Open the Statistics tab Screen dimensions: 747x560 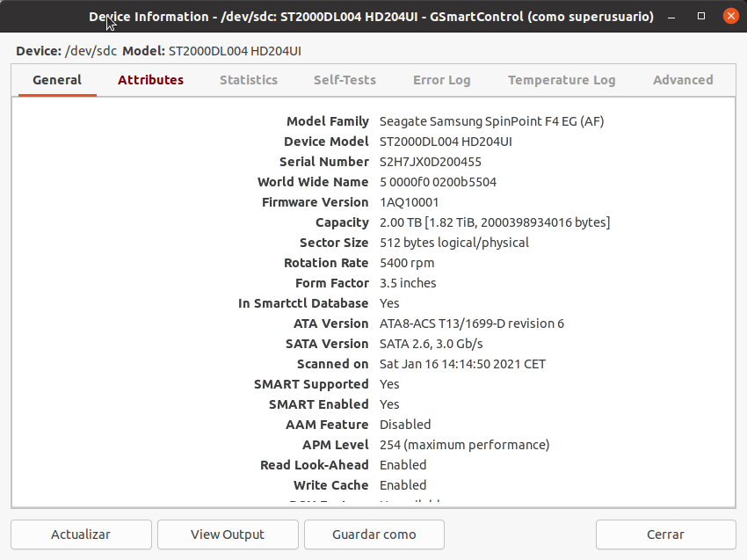point(249,80)
